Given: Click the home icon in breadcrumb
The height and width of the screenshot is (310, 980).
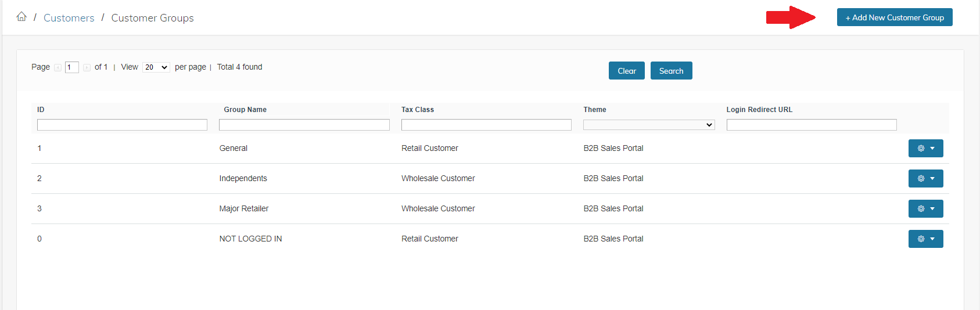Looking at the screenshot, I should click(21, 17).
